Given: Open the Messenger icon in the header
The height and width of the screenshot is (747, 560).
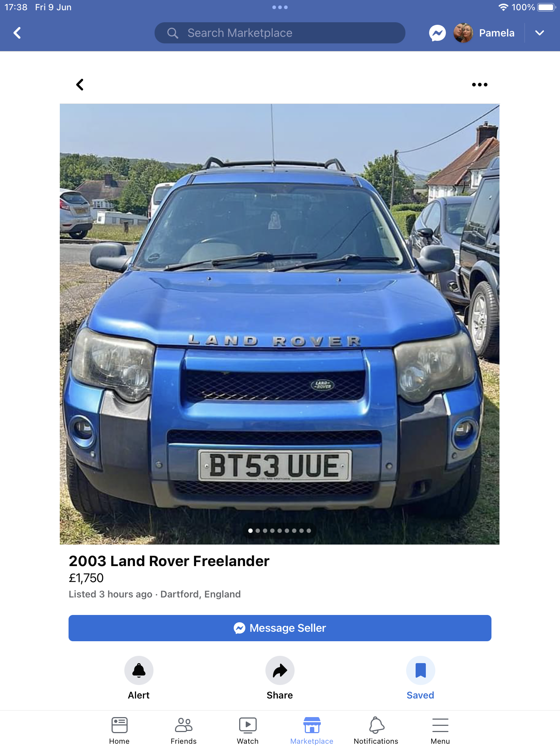Looking at the screenshot, I should (x=437, y=33).
